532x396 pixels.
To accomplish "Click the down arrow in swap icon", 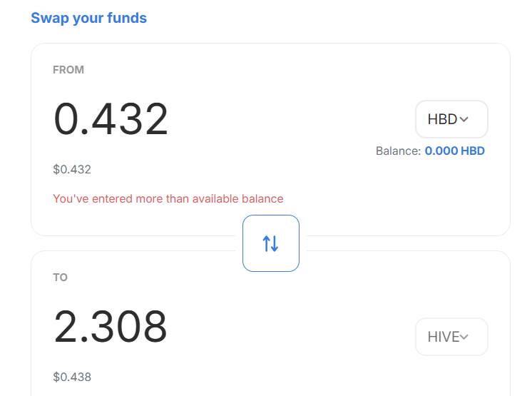I will [275, 243].
